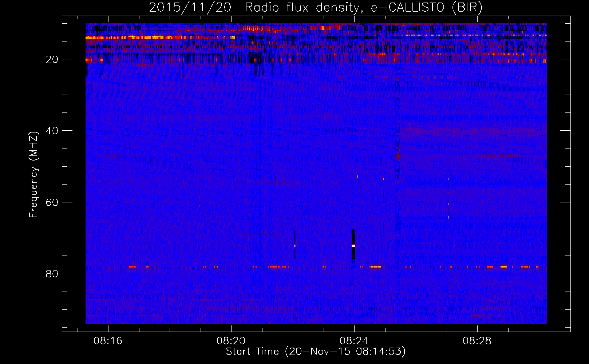Click the 20 frequency tick label

pos(52,59)
